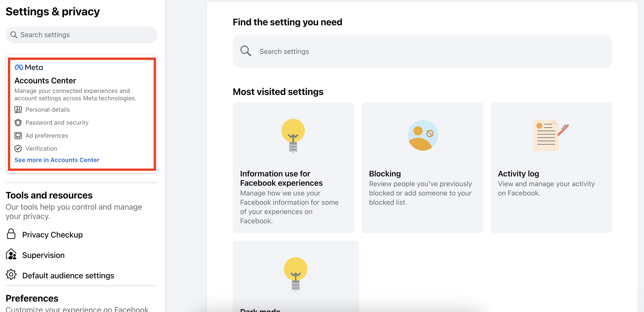The image size is (644, 312).
Task: Click the Supervision house icon
Action: [11, 254]
